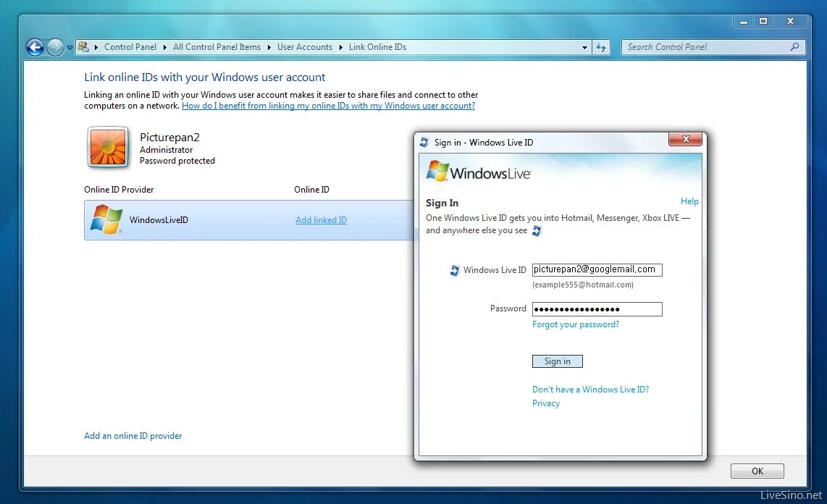Click the greyed Forward navigation arrow
This screenshot has width=827, height=504.
[55, 48]
